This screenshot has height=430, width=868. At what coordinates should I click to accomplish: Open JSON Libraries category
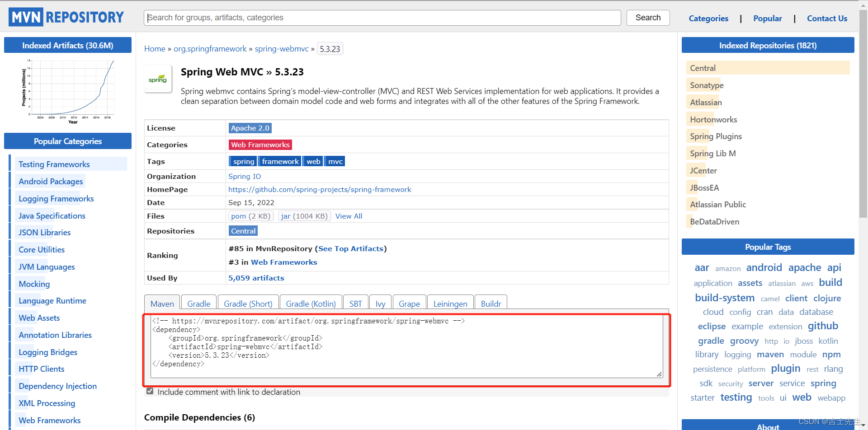coord(45,233)
